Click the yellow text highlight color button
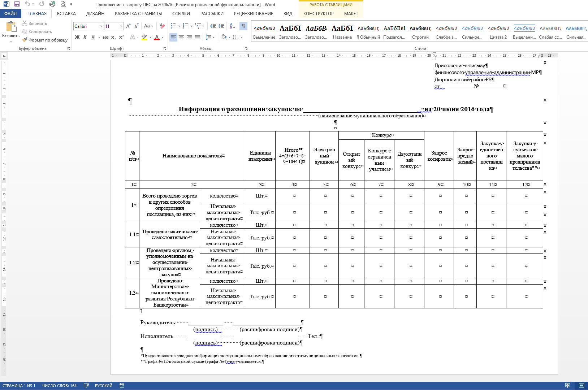 click(x=144, y=37)
